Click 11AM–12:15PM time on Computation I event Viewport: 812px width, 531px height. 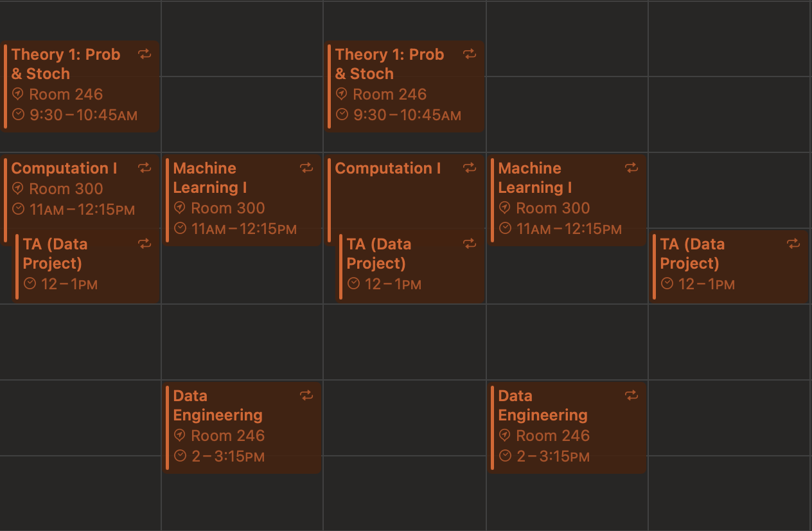coord(82,210)
